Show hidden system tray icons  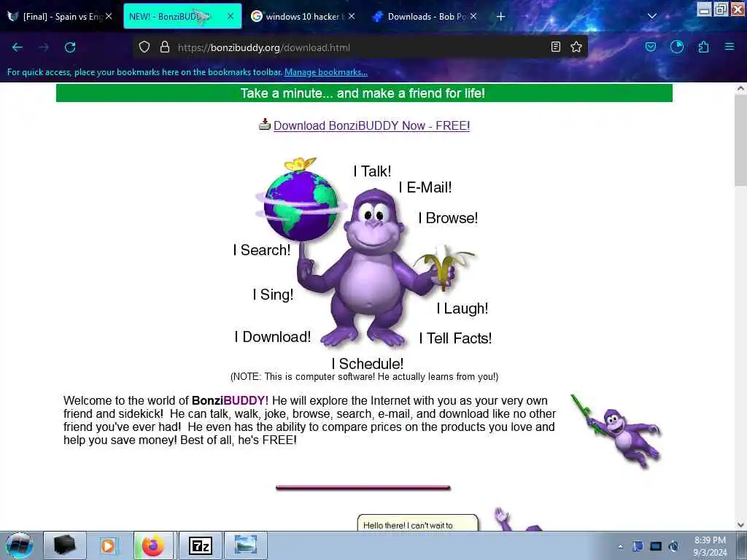pos(620,546)
